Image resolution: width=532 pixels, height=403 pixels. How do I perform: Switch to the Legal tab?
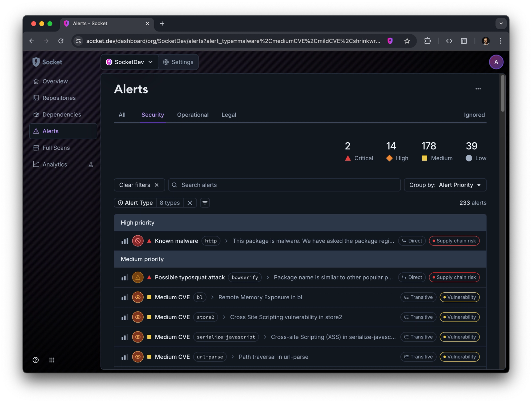pyautogui.click(x=229, y=115)
